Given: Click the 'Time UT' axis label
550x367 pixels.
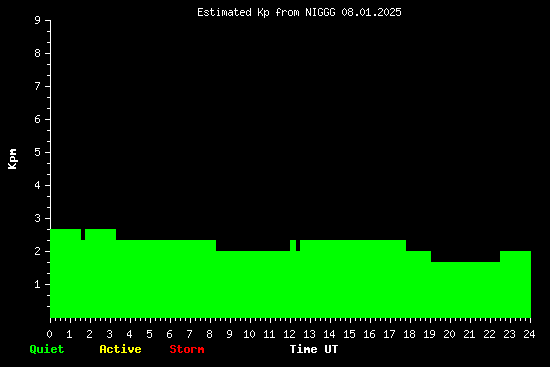Looking at the screenshot, I should point(314,349).
